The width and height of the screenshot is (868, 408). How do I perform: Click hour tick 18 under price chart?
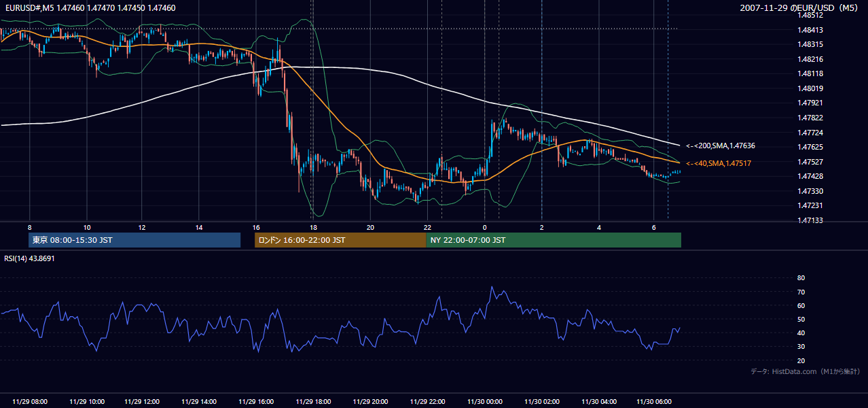coord(313,226)
